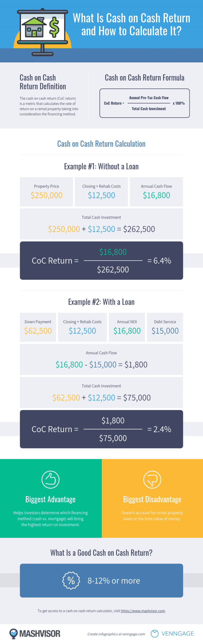The height and width of the screenshot is (644, 203).
Task: Click the 'Create infographics at venngage.com' text
Action: tap(116, 634)
